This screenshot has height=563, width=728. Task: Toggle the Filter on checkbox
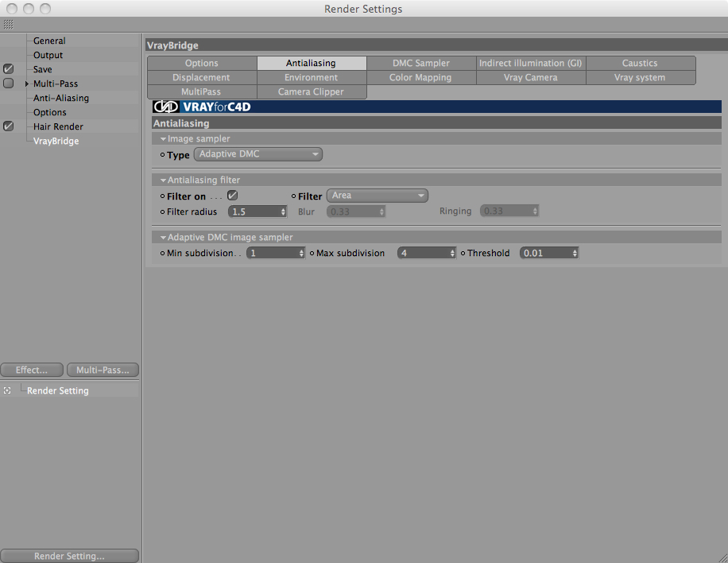click(x=233, y=196)
